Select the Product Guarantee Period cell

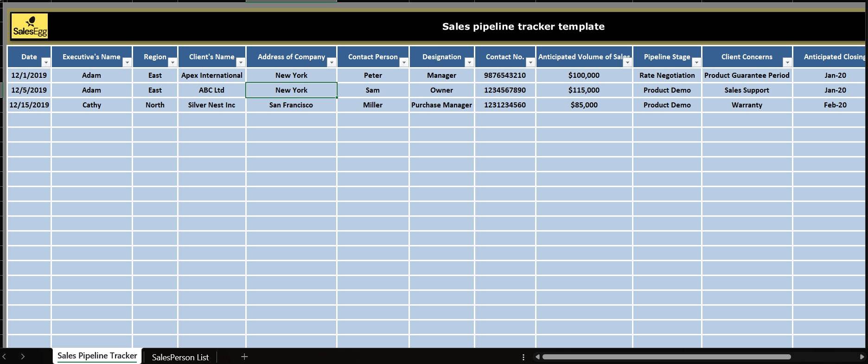[747, 75]
